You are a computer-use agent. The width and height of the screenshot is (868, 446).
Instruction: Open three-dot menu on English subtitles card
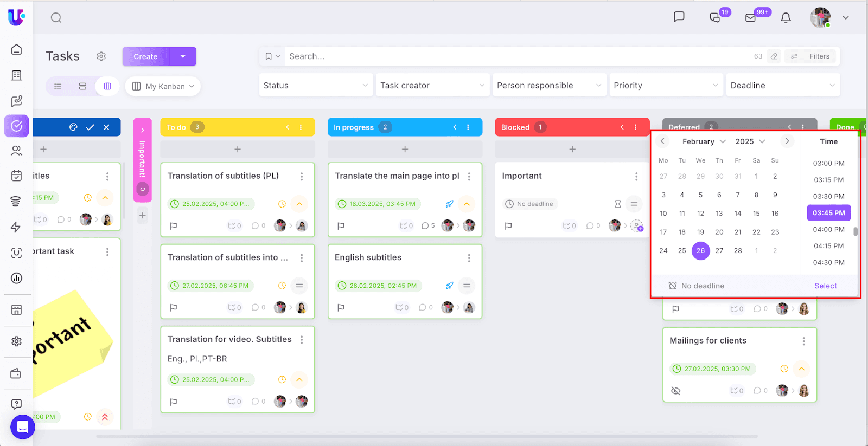click(x=469, y=258)
